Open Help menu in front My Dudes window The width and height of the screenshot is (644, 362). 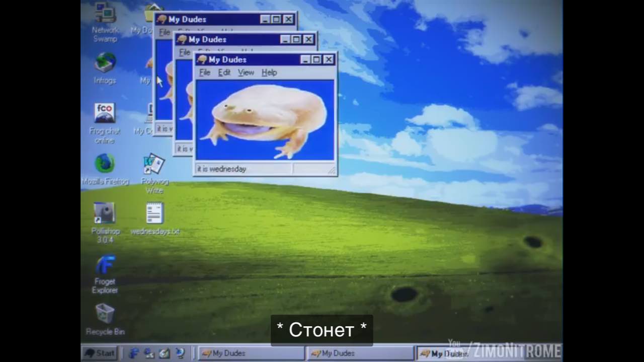click(269, 73)
